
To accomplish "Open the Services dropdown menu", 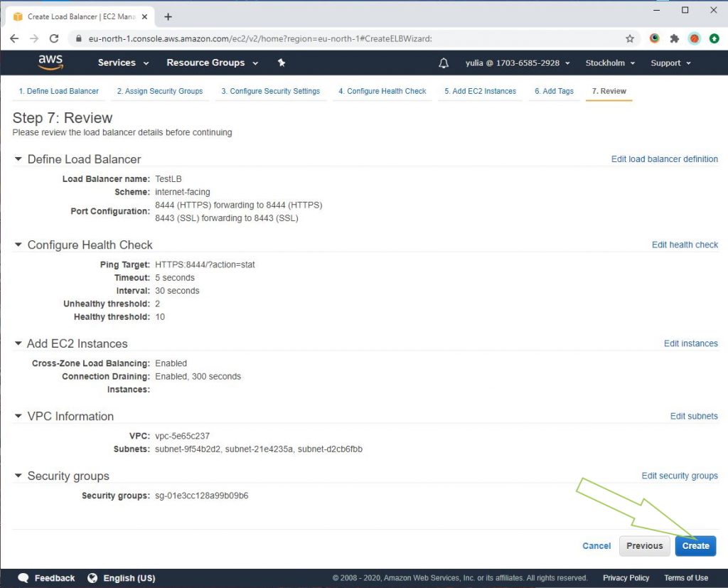I will [x=123, y=63].
